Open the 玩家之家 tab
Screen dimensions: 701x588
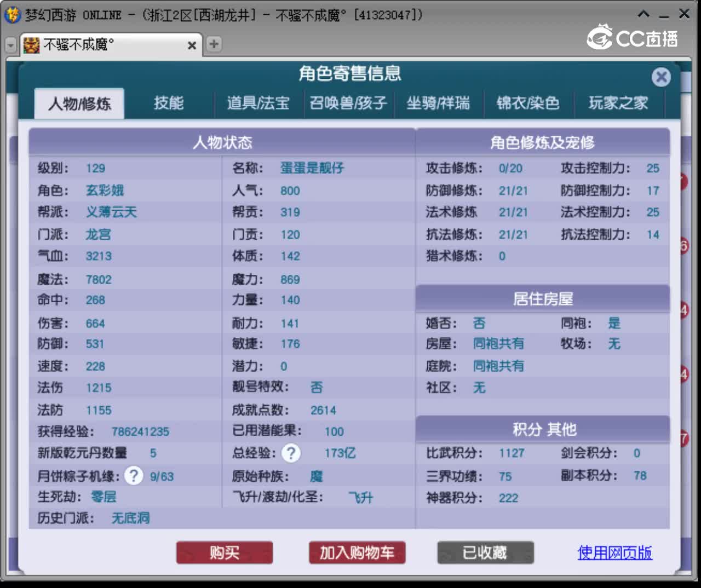click(618, 103)
